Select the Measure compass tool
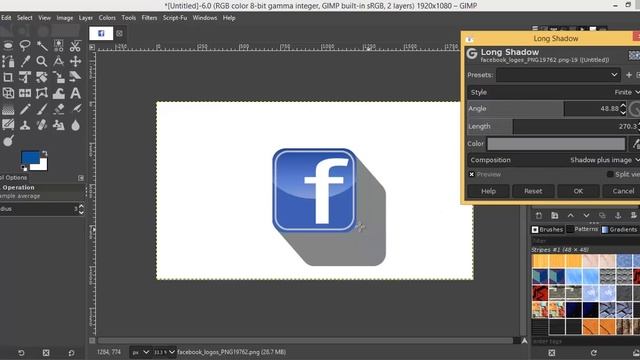 [58, 61]
